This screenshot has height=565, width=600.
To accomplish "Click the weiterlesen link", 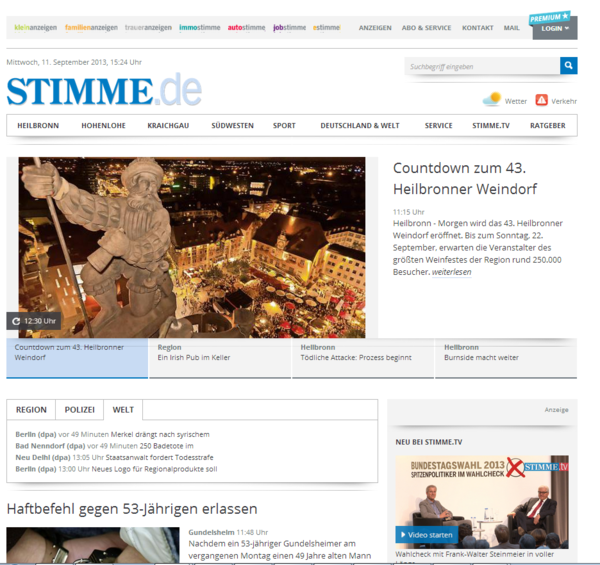I will click(x=451, y=272).
